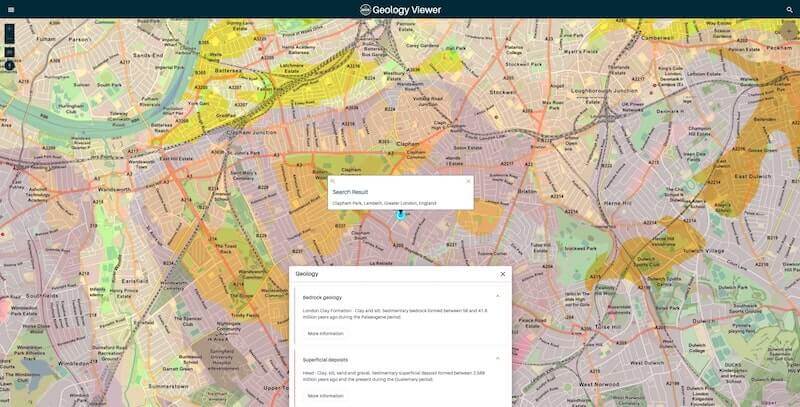Open the hamburger menu in the header
Screen dimensions: 800x407
(x=11, y=10)
